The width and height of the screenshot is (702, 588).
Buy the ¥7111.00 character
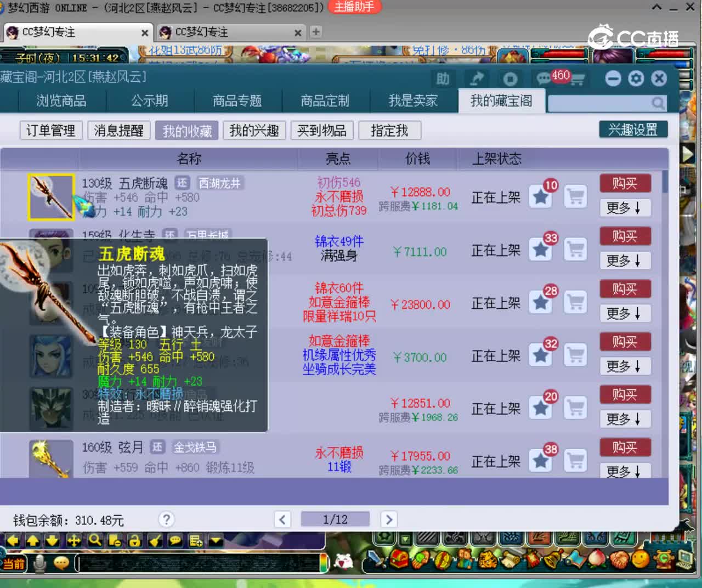pyautogui.click(x=625, y=236)
